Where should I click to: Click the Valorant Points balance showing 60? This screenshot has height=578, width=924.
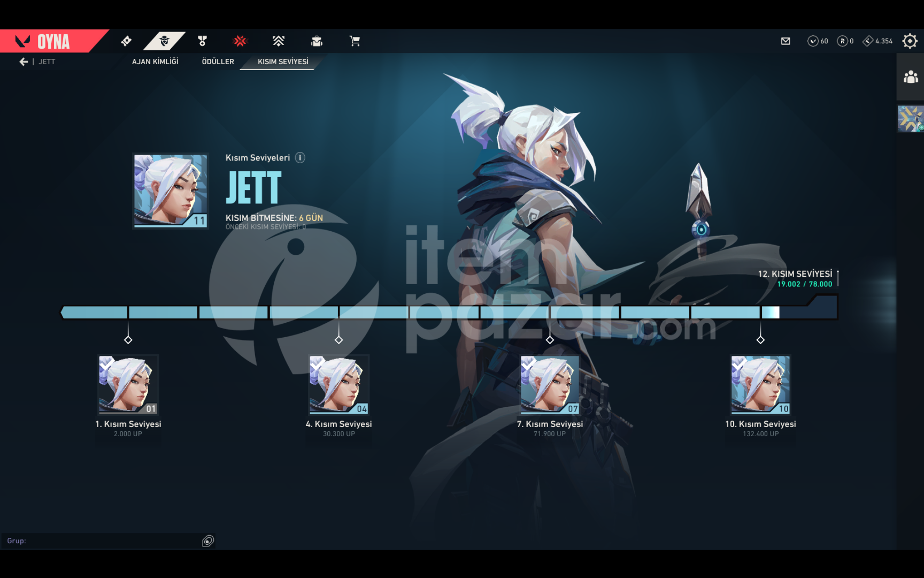click(818, 41)
